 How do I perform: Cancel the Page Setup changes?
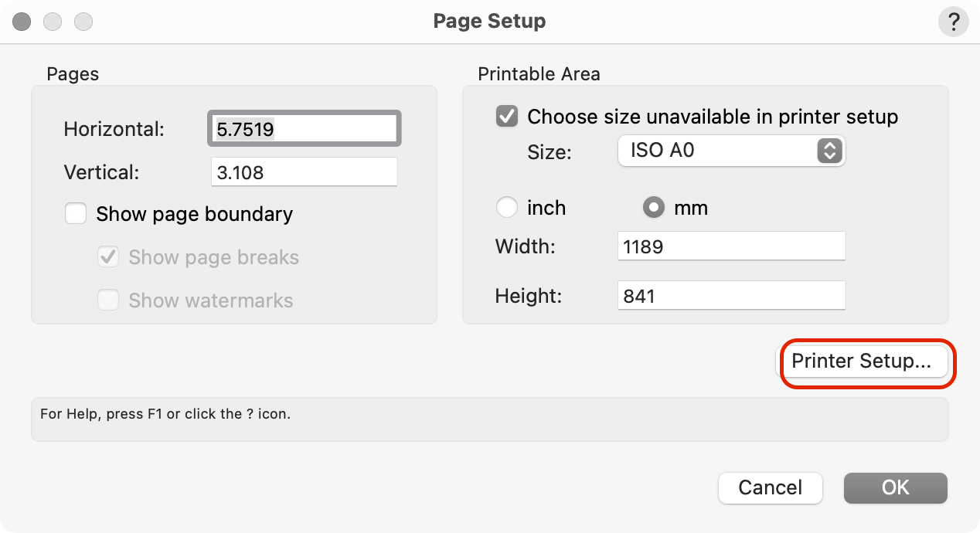coord(771,487)
